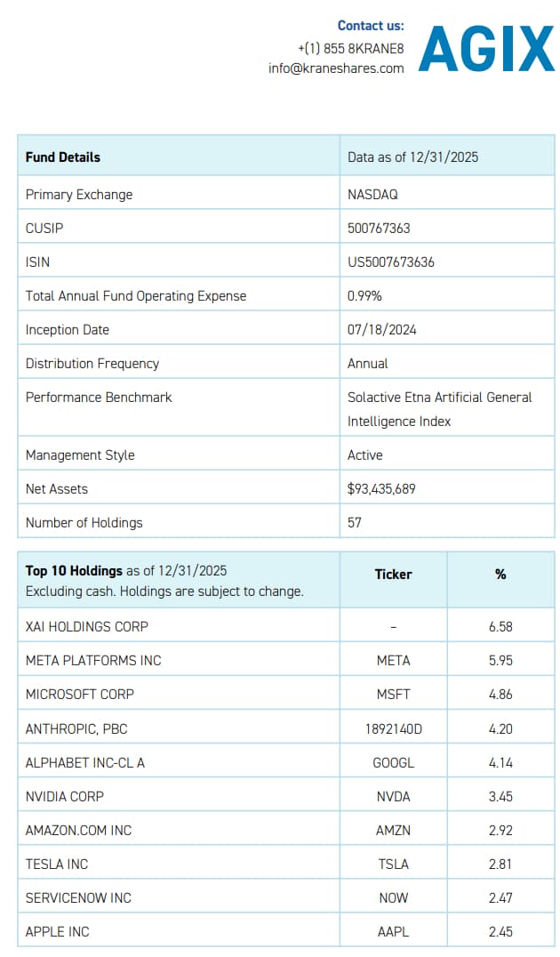Click Solactive Etna Artificial General benchmark text
Viewport: 560px width, 957px height.
(x=439, y=397)
